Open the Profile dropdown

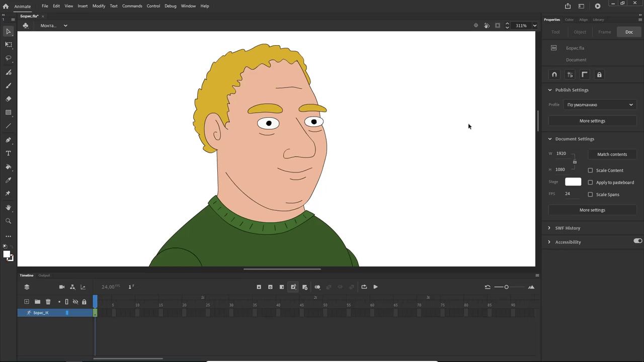(x=600, y=105)
